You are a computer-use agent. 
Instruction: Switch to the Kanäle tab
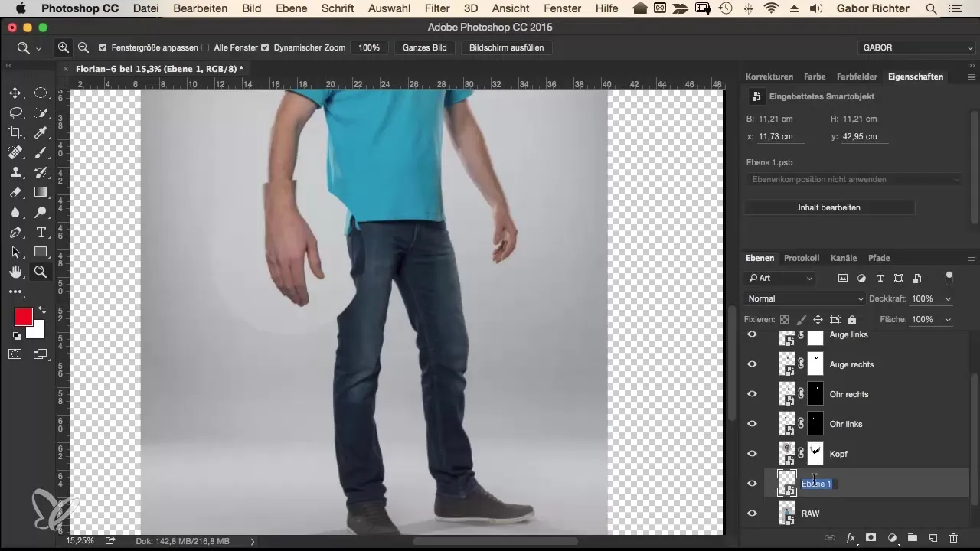coord(844,258)
